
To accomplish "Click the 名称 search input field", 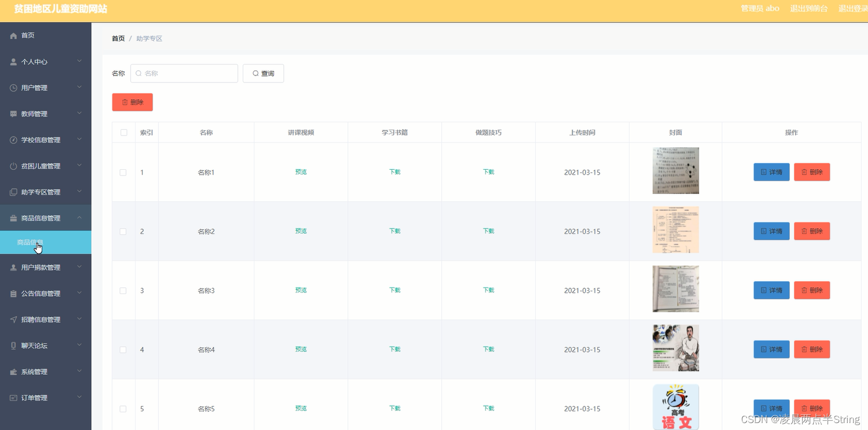I will click(x=184, y=73).
